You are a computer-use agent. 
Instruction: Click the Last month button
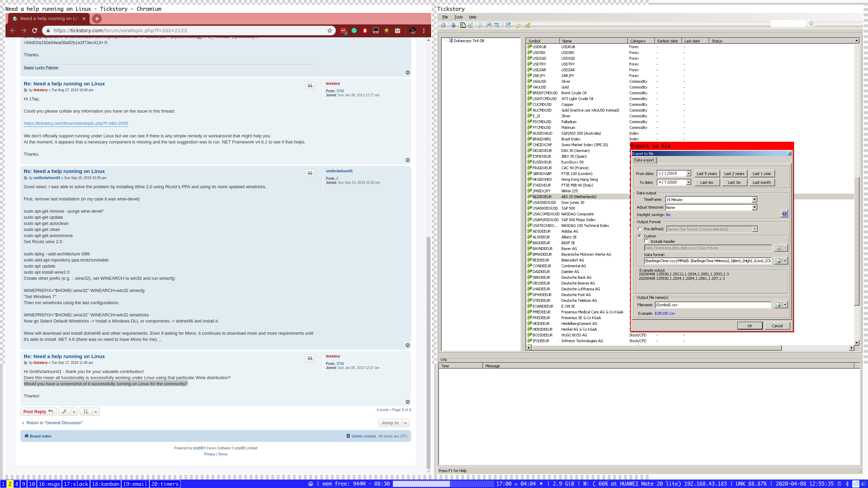coord(761,182)
